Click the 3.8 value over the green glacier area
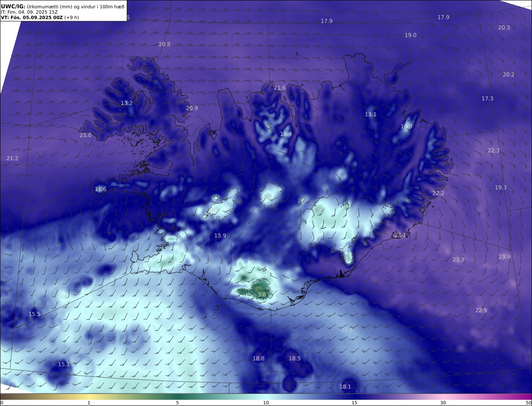532x406 pixels. point(262,294)
